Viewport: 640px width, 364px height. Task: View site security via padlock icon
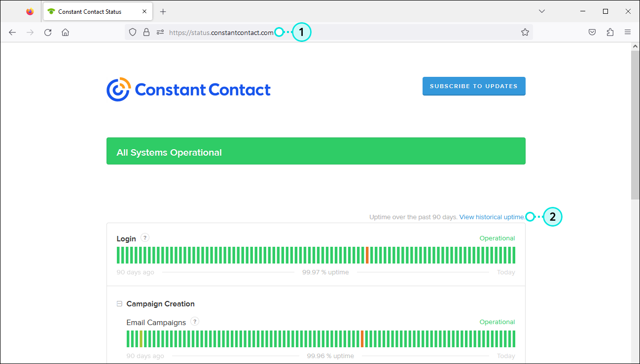[x=146, y=32]
